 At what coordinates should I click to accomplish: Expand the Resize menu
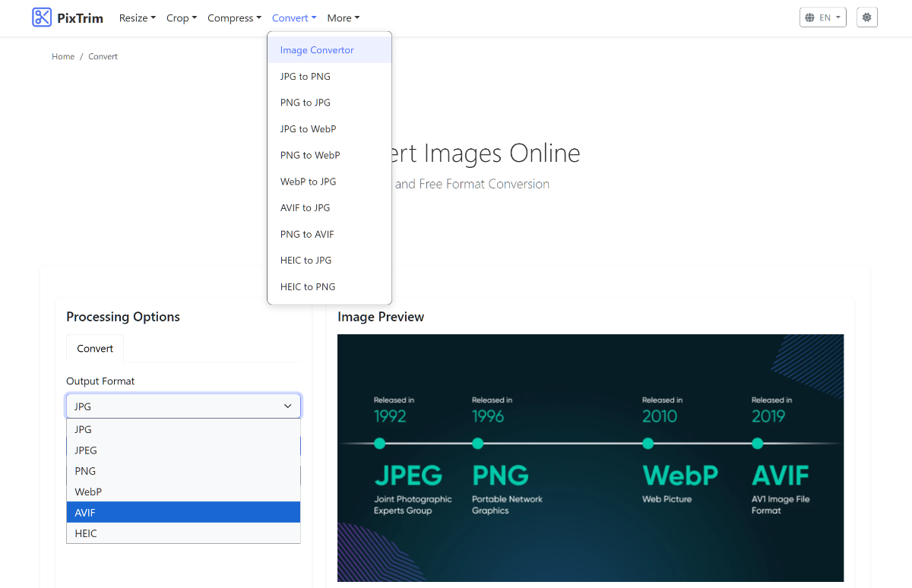[x=137, y=18]
